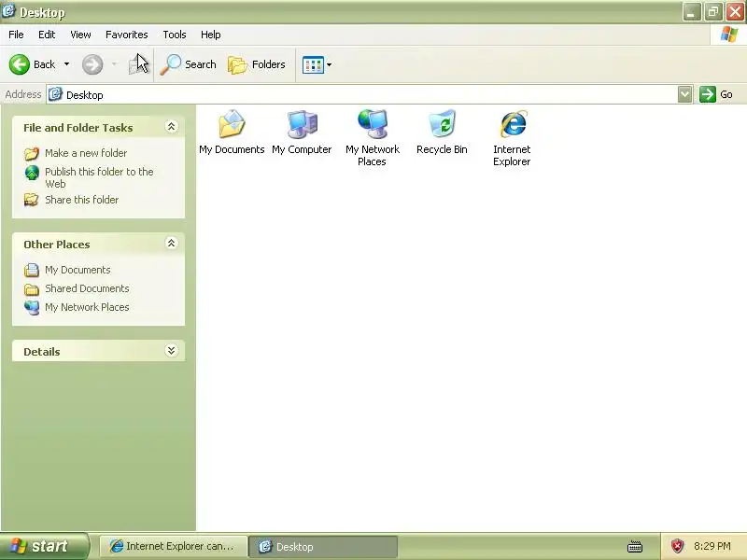Open the Address bar dropdown list

coord(684,94)
